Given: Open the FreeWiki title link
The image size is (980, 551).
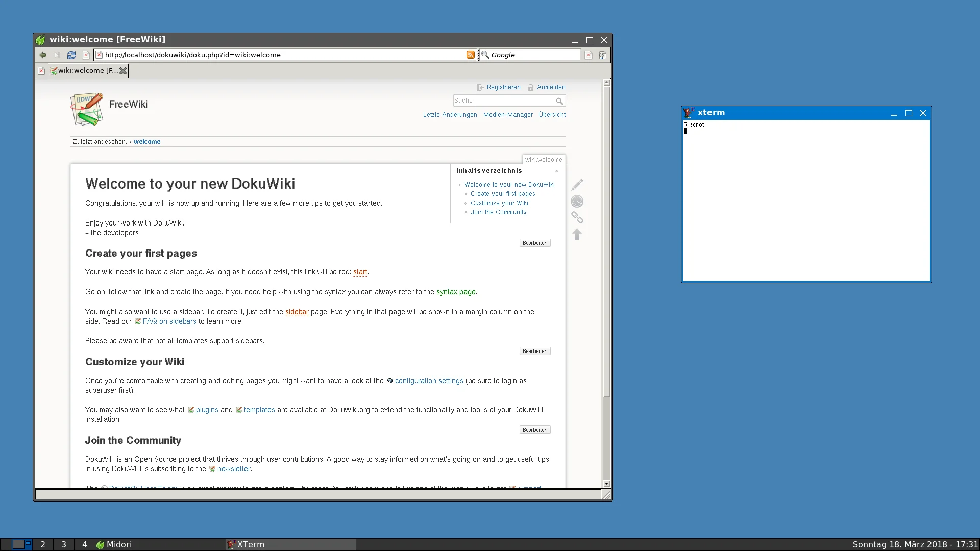Looking at the screenshot, I should click(128, 104).
